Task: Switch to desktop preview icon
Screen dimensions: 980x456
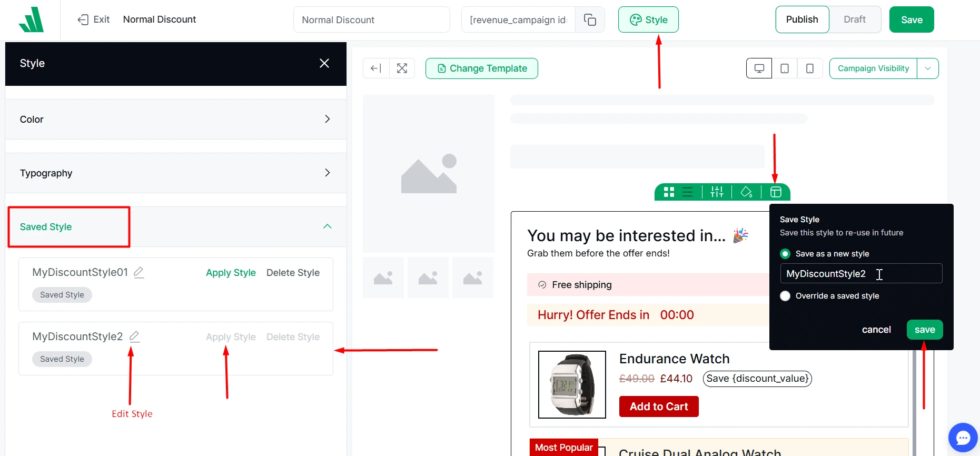Action: point(759,68)
